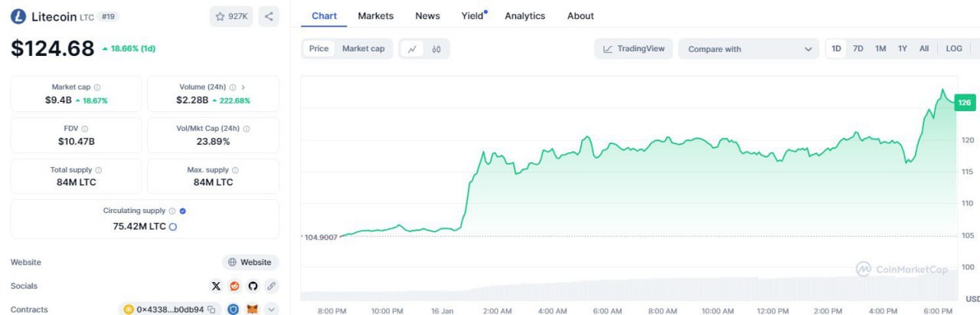Click Circulating supply info icon
This screenshot has width=980, height=315.
pos(172,211)
